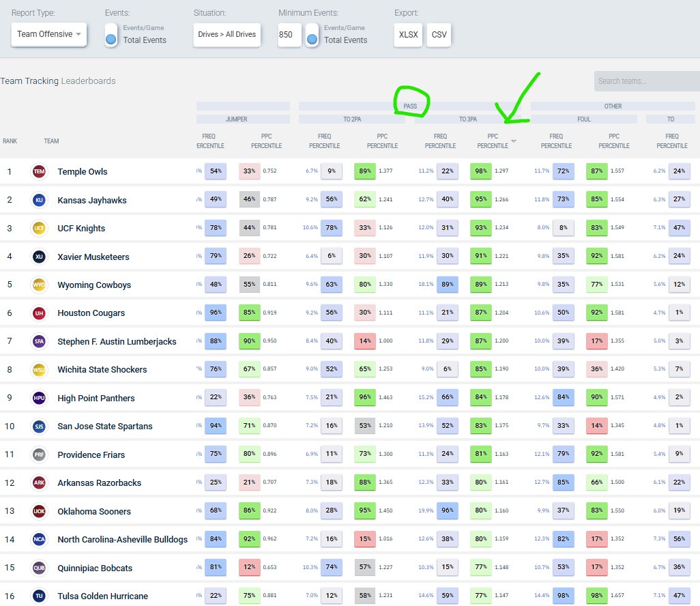Export the report as CSV

tap(439, 34)
